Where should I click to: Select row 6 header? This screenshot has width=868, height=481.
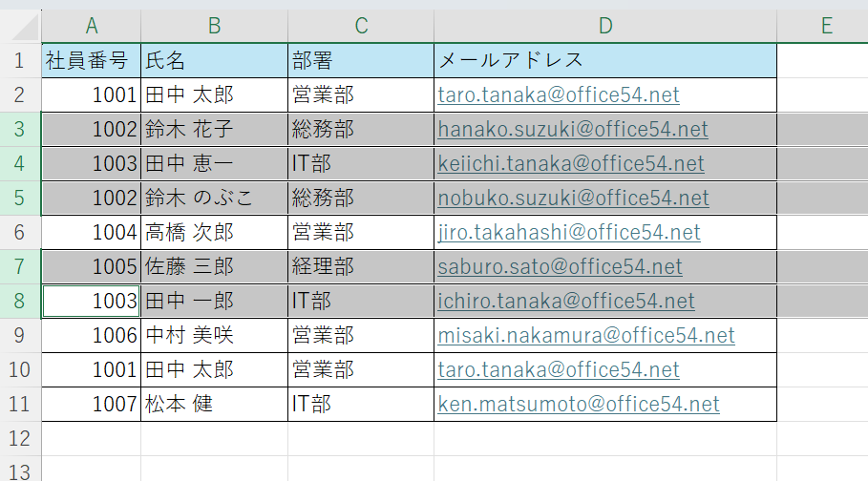pos(20,232)
